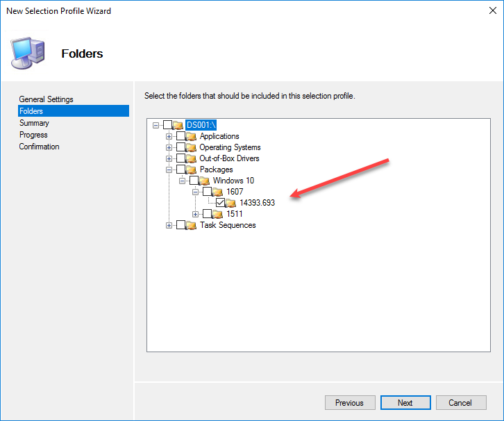Uncheck the 14393.693 folder checkbox
504x421 pixels.
click(x=220, y=203)
